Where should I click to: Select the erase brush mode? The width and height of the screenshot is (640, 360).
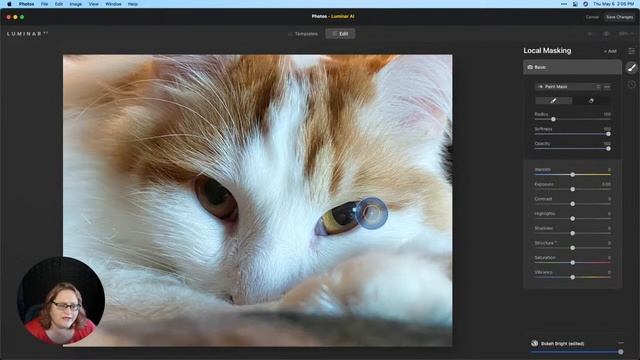(591, 100)
